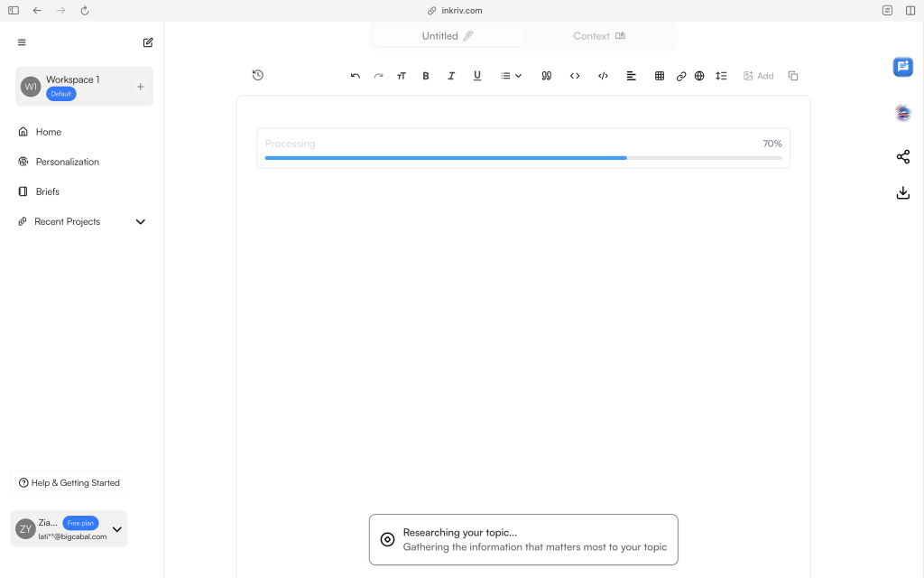
Task: Click the share icon on right
Action: pos(902,157)
